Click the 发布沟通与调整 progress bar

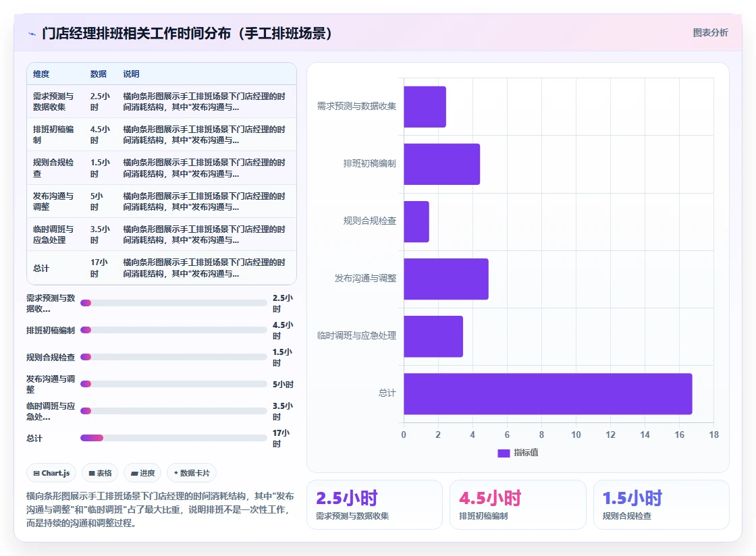pyautogui.click(x=173, y=384)
